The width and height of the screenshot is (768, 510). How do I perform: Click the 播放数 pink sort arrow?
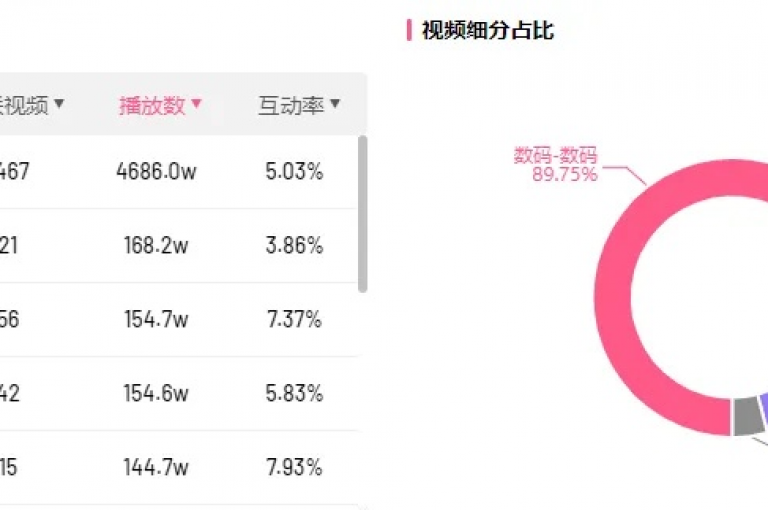coord(196,103)
